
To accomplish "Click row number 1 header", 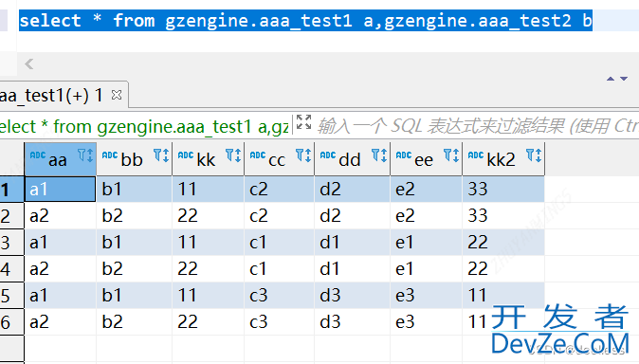I will (11, 190).
